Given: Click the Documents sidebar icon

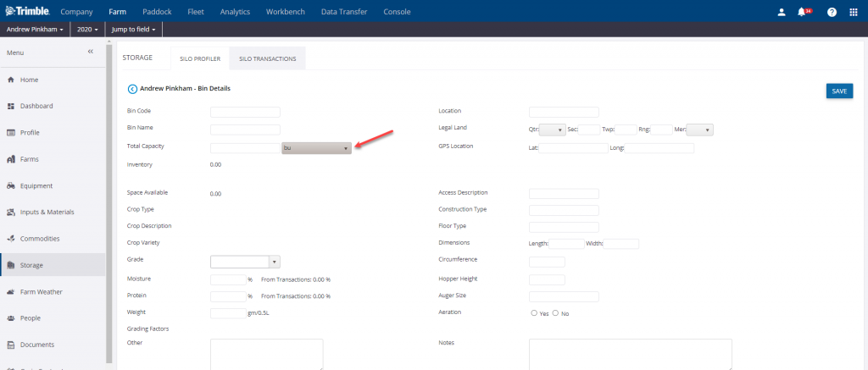Looking at the screenshot, I should (10, 345).
